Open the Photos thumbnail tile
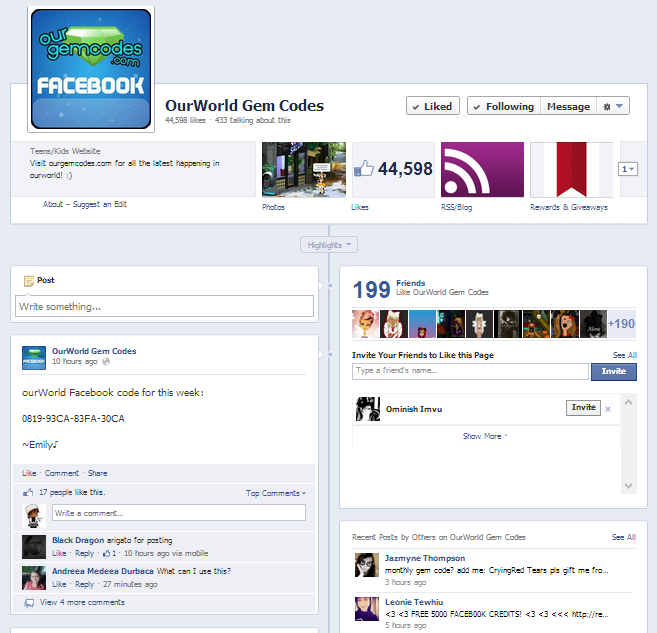The width and height of the screenshot is (657, 633). tap(303, 170)
